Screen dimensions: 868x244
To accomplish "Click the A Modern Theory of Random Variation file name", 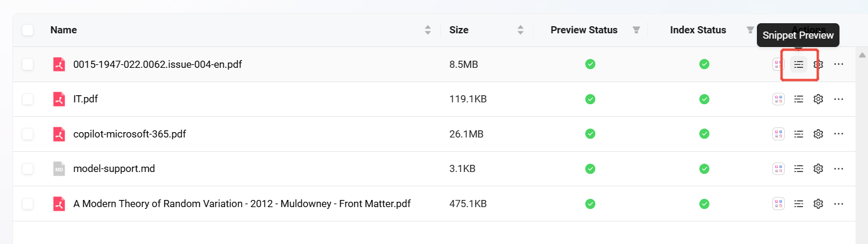I will 242,204.
